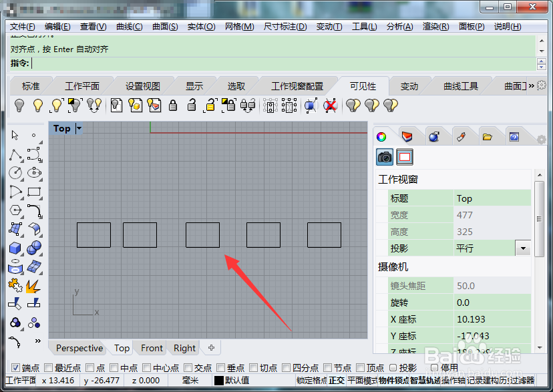Click the command history scroll-down arrow
553x392 pixels.
(542, 51)
